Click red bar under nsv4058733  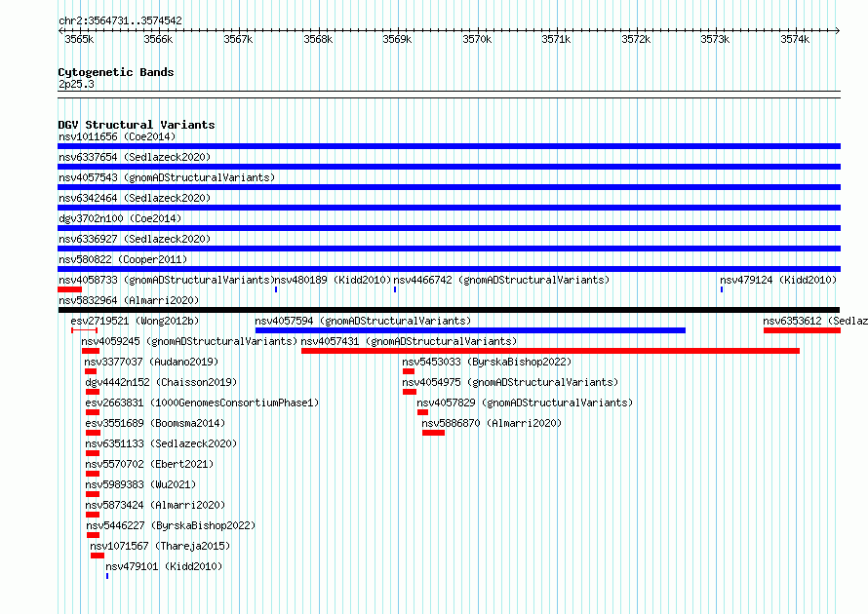[x=70, y=289]
